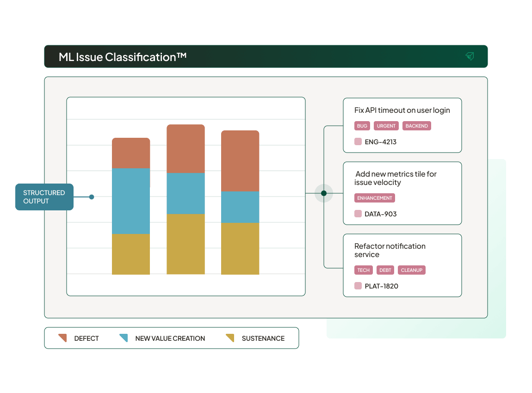Click the pink square icon beside ENG-4213

pyautogui.click(x=358, y=142)
